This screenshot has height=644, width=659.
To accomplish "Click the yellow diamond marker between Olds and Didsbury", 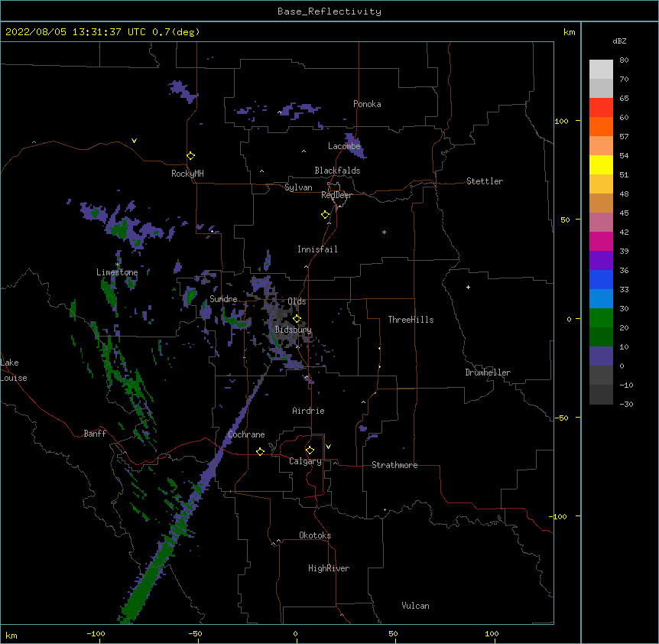I will pyautogui.click(x=297, y=319).
